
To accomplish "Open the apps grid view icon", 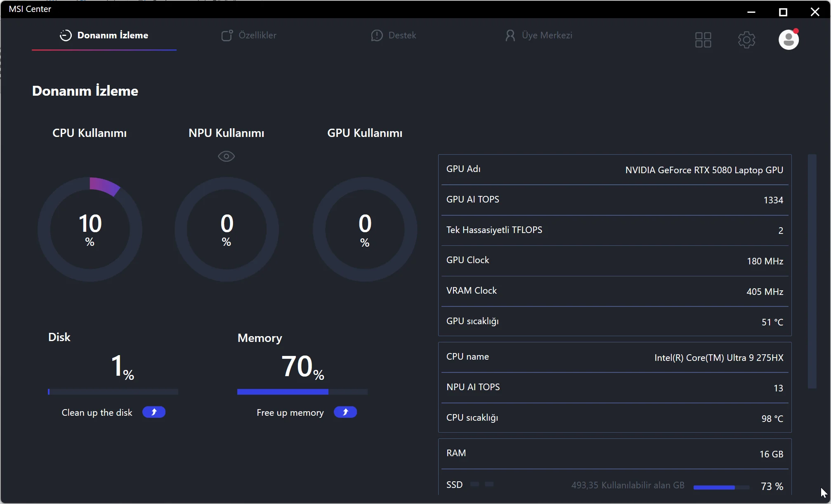I will [x=703, y=40].
